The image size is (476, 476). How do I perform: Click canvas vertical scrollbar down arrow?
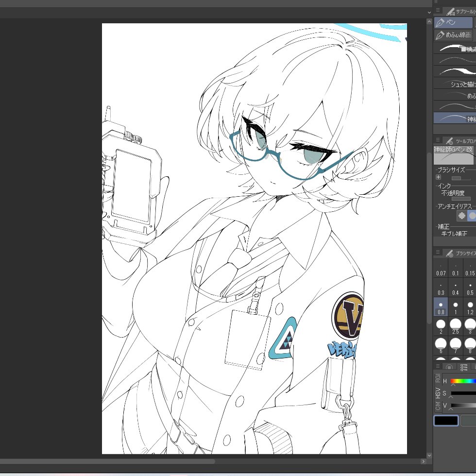tap(429, 456)
